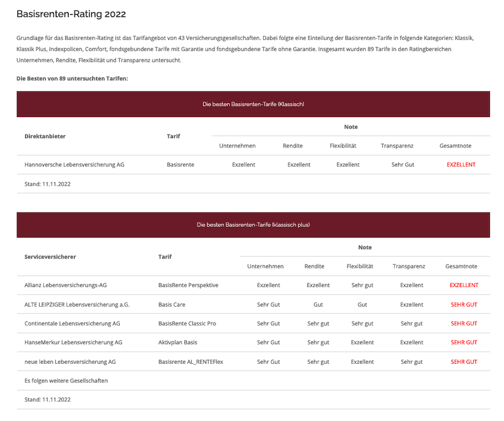Click 'Flexibilität' header in the Serviceversicherer table

pyautogui.click(x=360, y=266)
